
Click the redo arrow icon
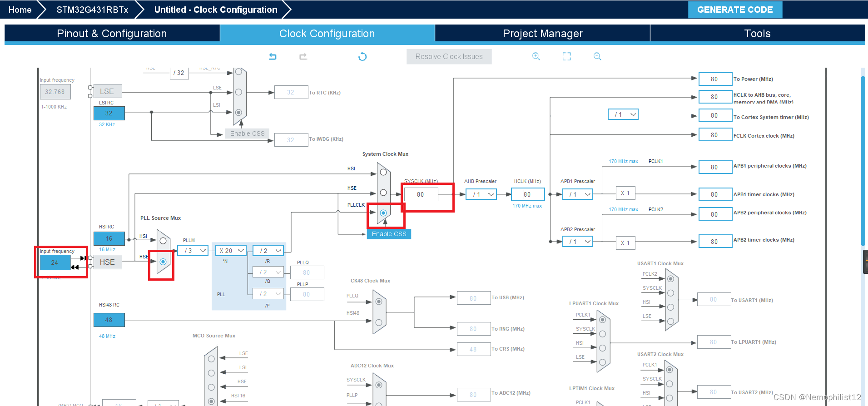pos(303,56)
